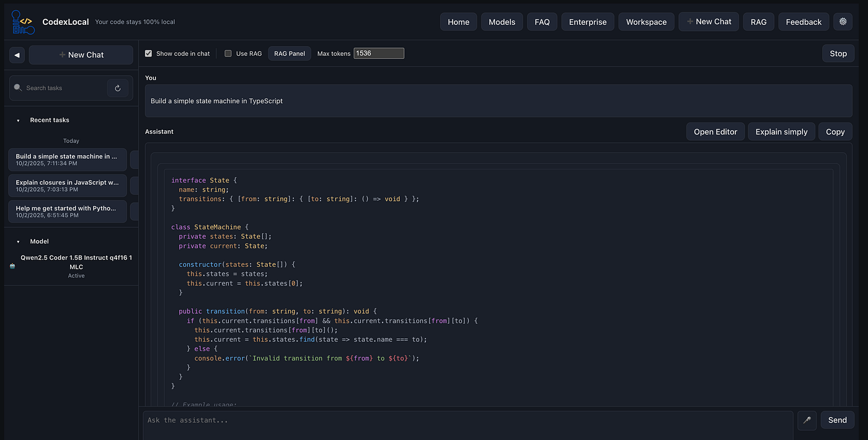Screen dimensions: 868x440
Task: Click the Ask the assistant text box
Action: (467, 425)
